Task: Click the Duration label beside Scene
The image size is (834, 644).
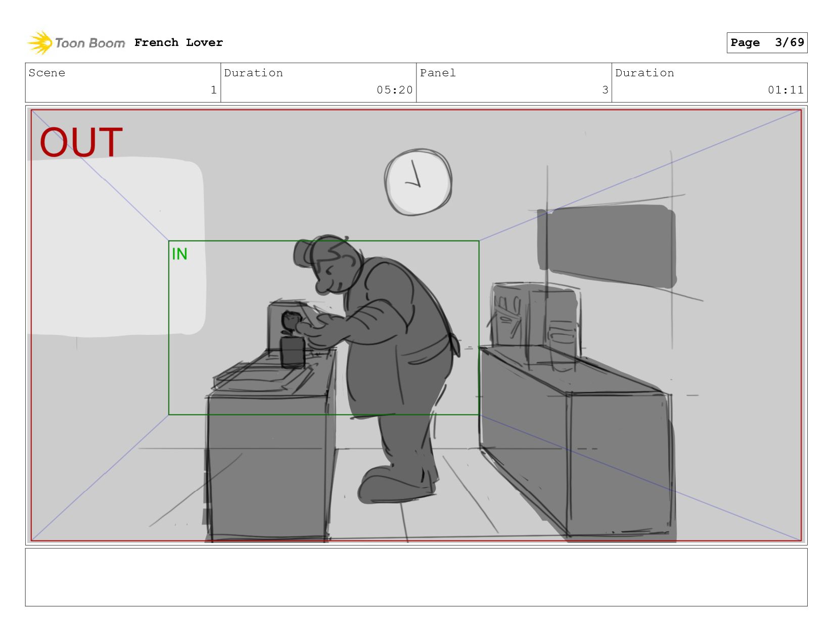Action: pos(253,73)
